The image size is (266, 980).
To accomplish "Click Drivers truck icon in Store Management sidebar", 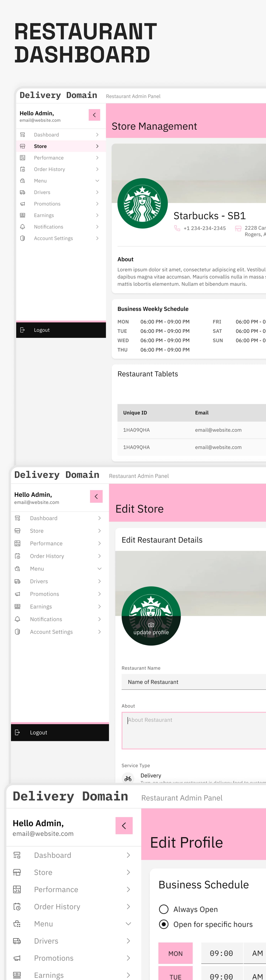I will (x=22, y=192).
